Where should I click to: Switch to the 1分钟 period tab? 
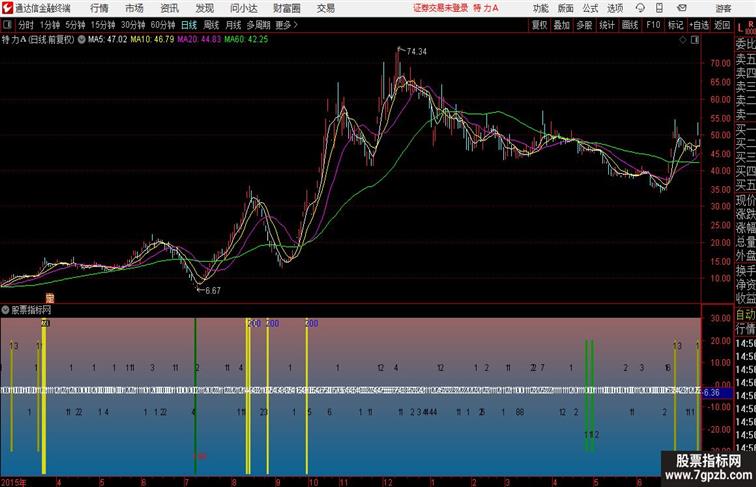[x=50, y=25]
